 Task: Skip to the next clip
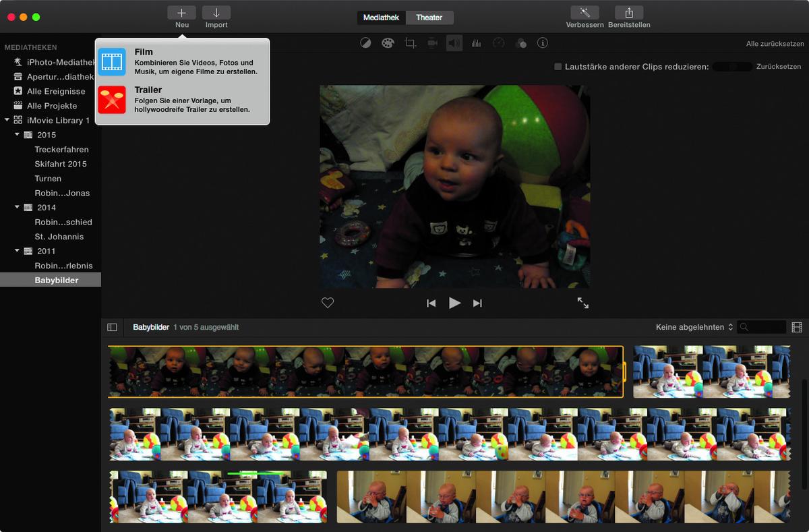[477, 303]
